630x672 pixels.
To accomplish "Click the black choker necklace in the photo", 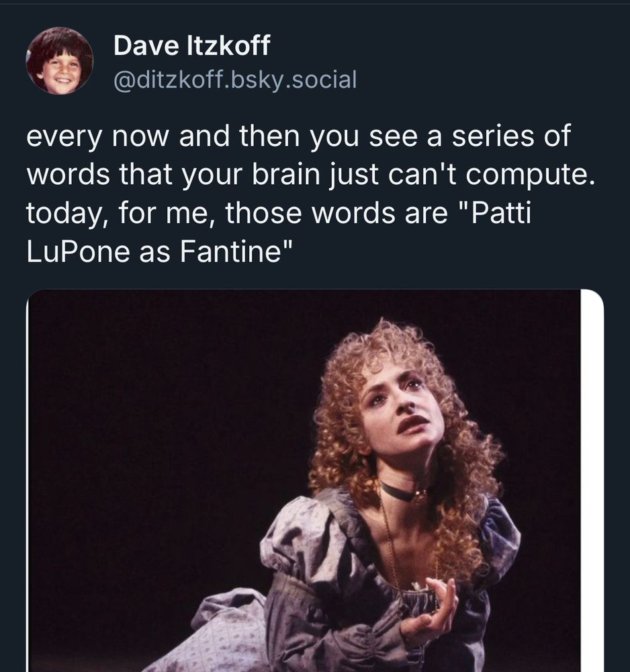I will point(404,492).
